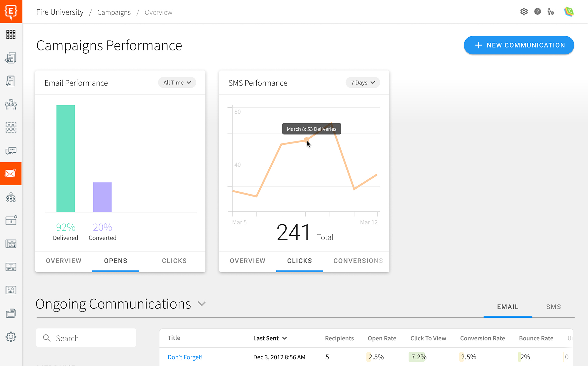Open the Don't Forget! campaign link
Screen dimensions: 588x366
185,357
